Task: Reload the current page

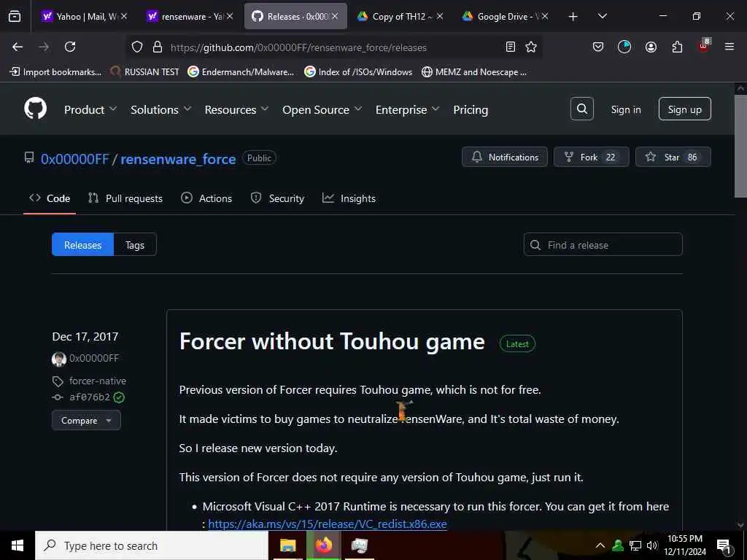Action: (x=70, y=47)
